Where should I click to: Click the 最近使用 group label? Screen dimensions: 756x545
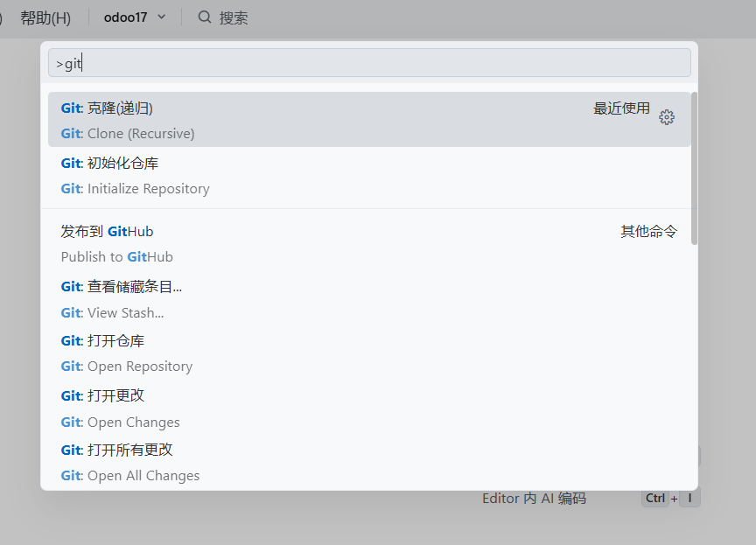[x=621, y=108]
